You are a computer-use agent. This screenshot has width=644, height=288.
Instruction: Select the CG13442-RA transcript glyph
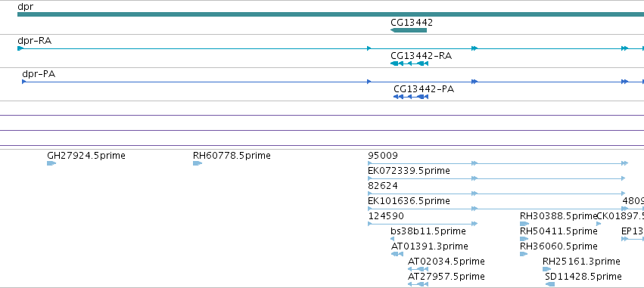[x=409, y=63]
